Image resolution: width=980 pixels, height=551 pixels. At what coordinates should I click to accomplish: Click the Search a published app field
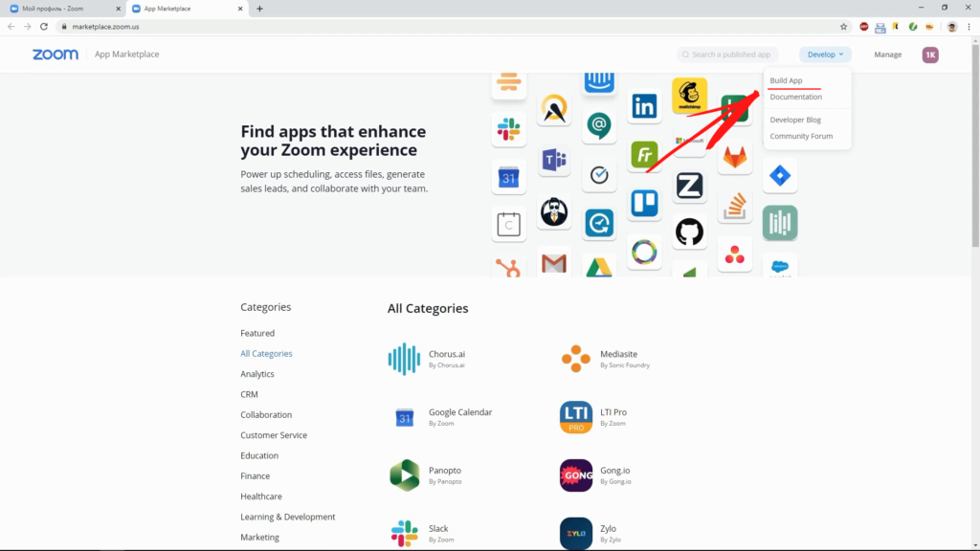pyautogui.click(x=731, y=55)
